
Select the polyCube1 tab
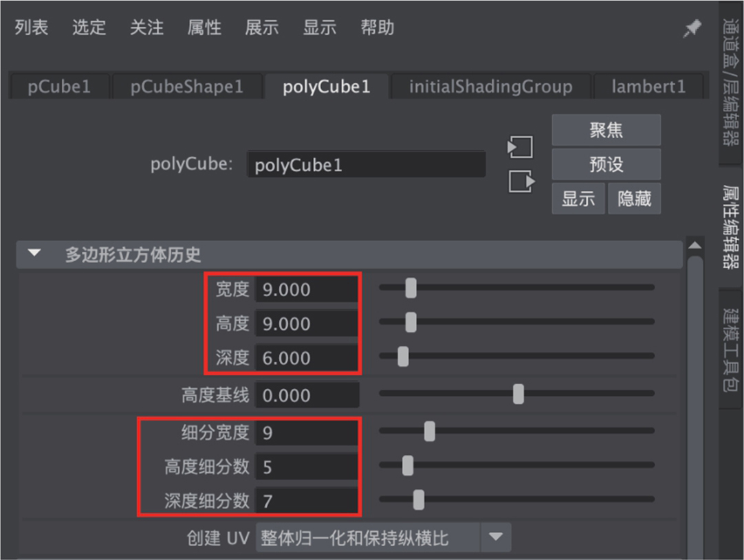pyautogui.click(x=327, y=87)
